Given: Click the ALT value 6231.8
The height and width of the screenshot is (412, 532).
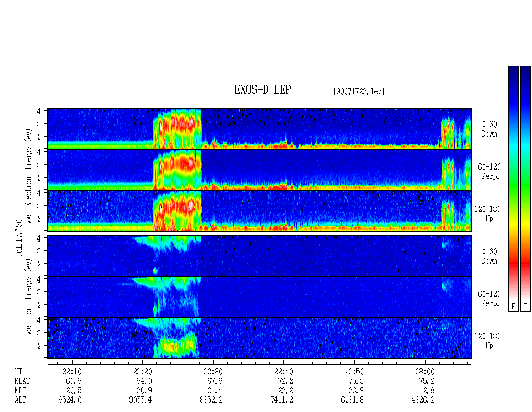Looking at the screenshot, I should point(353,400).
